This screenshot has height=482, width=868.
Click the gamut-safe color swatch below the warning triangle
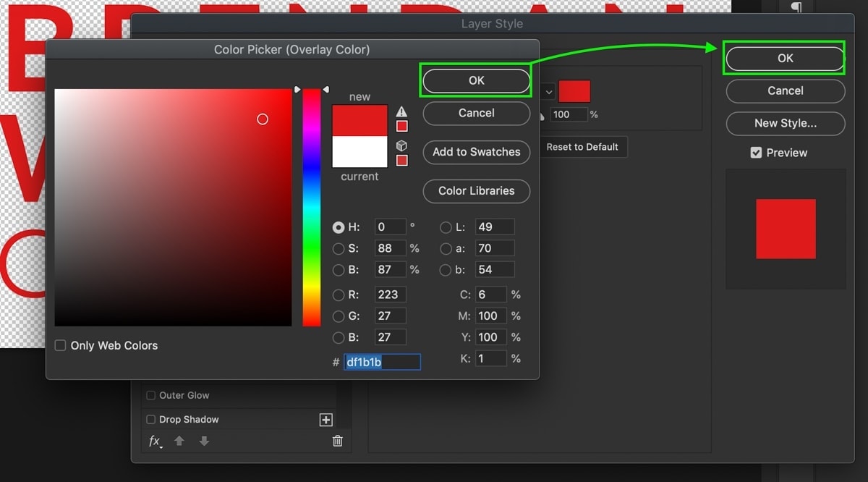coord(402,126)
